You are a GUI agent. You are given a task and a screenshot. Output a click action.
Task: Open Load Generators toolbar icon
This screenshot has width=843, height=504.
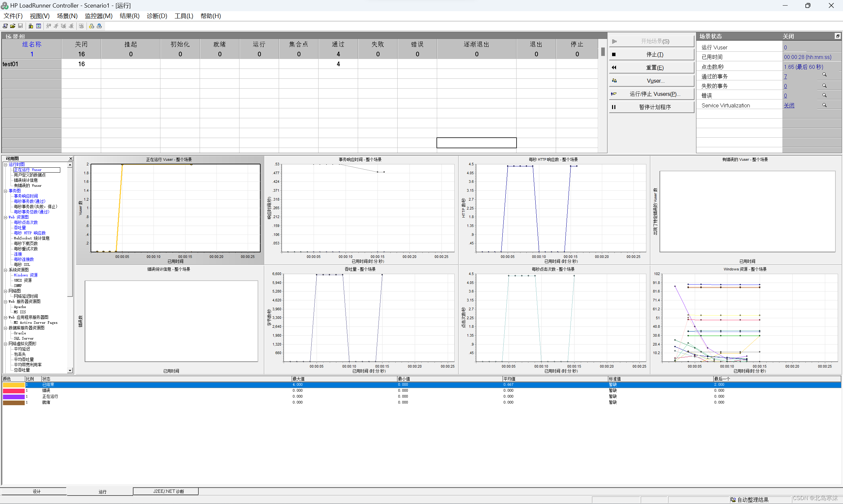tap(31, 26)
